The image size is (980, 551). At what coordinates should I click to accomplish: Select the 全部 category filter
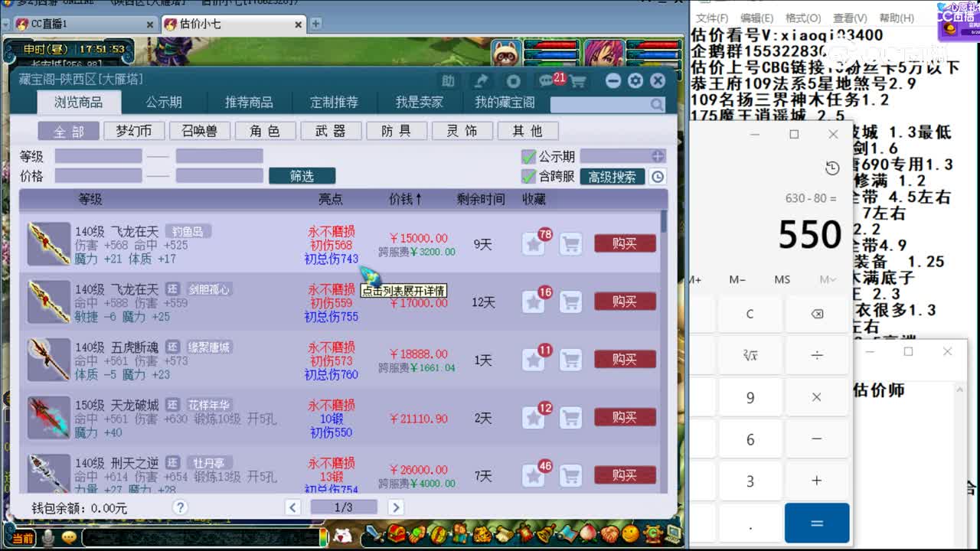point(69,131)
